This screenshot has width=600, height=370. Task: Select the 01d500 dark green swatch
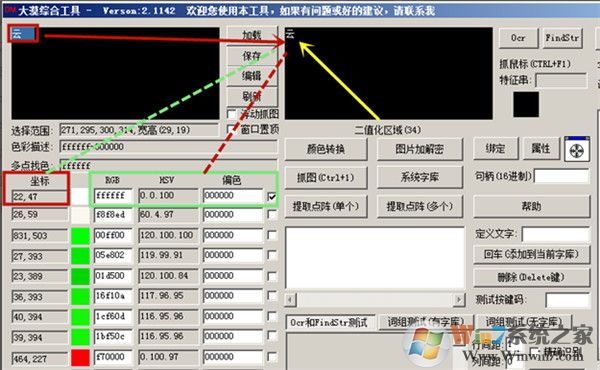pos(80,276)
